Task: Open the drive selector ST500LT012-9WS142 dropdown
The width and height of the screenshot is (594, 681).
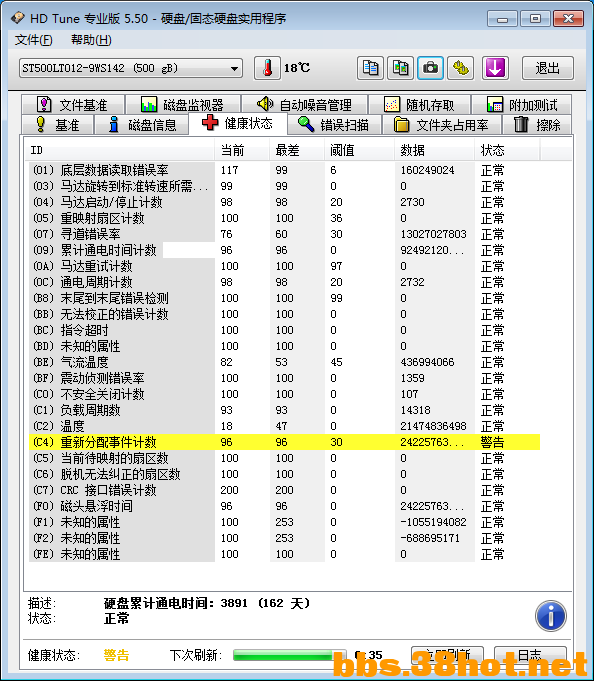Action: click(131, 68)
